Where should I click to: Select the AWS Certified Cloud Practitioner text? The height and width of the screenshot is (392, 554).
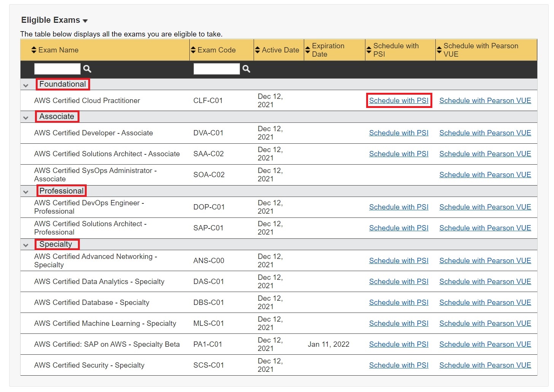[x=87, y=100]
